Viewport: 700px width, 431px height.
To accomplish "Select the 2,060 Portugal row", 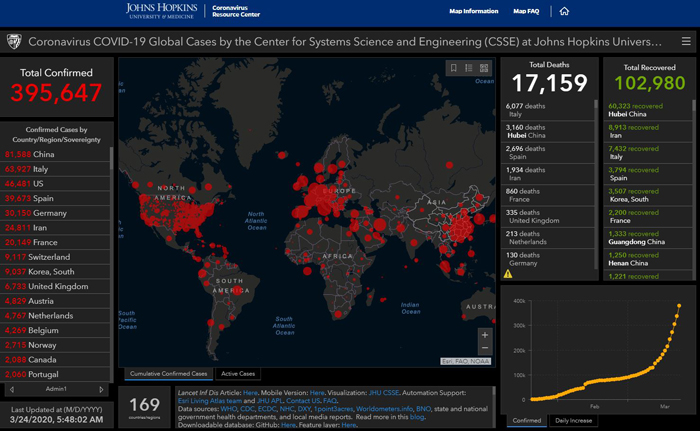I will pos(55,374).
